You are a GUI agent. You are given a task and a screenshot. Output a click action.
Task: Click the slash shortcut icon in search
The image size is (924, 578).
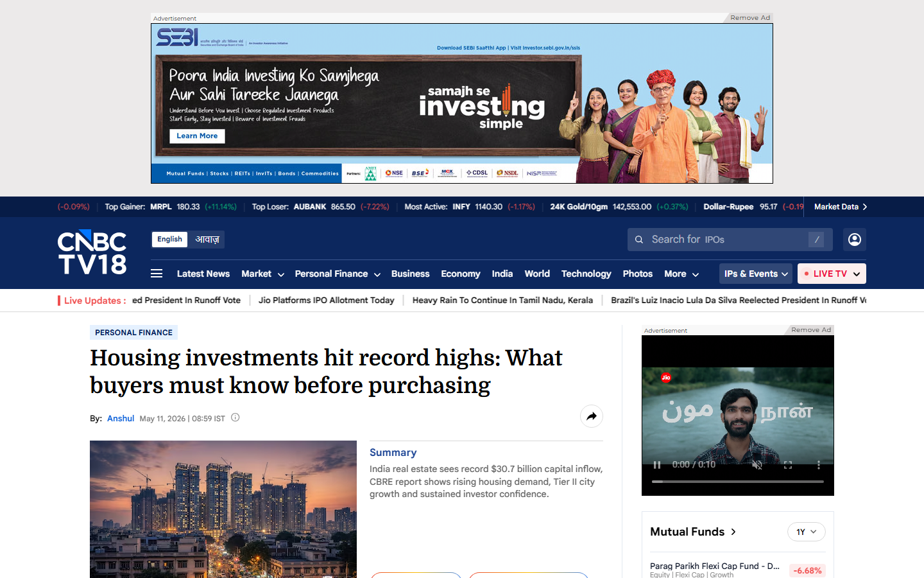click(816, 240)
